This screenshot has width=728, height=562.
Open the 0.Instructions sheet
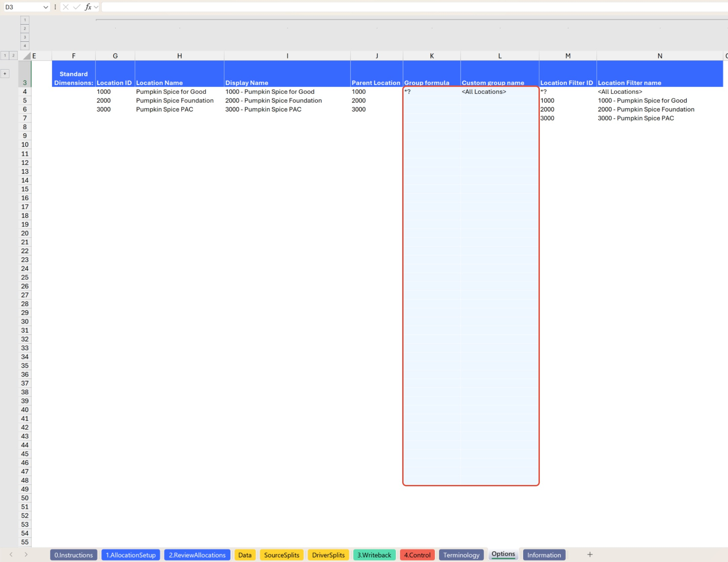(73, 555)
